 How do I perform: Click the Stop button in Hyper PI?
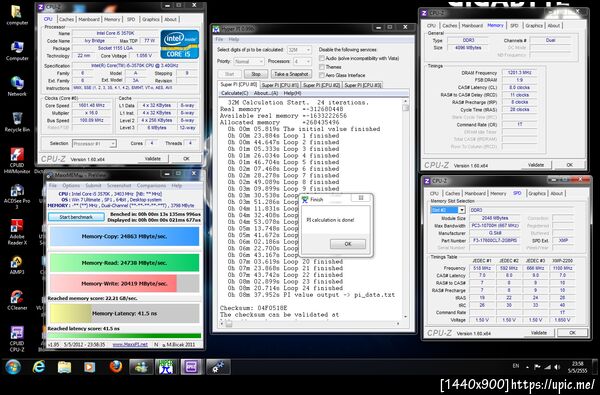[x=256, y=74]
